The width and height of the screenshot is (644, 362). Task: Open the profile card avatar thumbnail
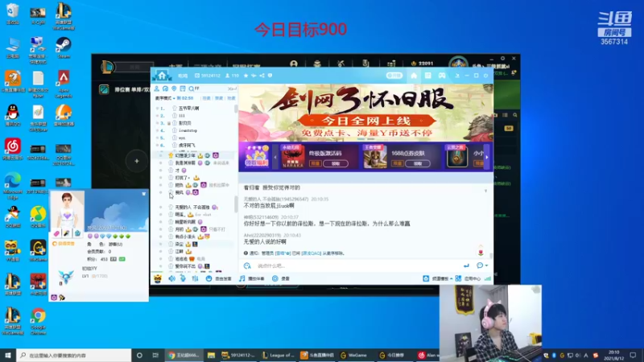coord(67,211)
